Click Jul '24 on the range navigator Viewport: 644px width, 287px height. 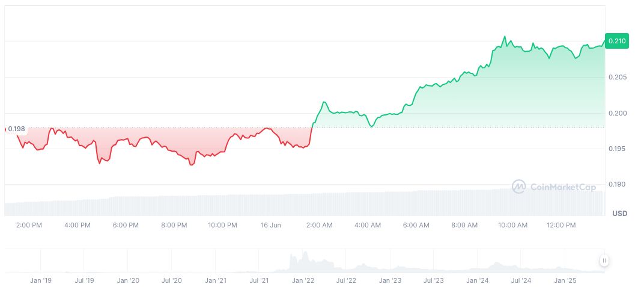[x=521, y=280]
